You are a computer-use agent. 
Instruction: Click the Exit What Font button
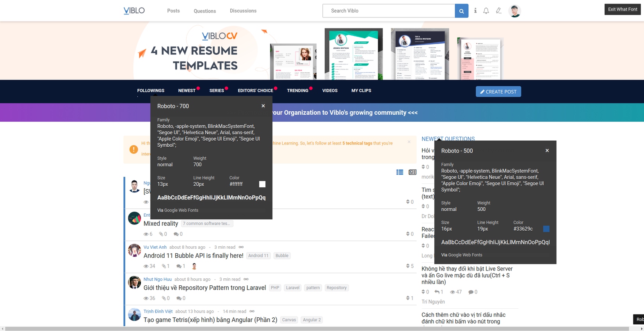coord(623,9)
